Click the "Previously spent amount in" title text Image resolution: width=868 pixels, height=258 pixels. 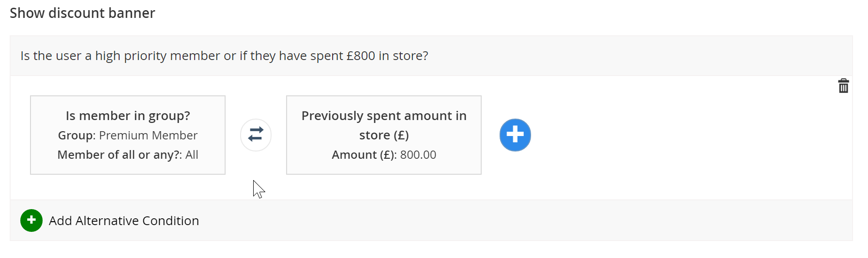[x=384, y=116]
